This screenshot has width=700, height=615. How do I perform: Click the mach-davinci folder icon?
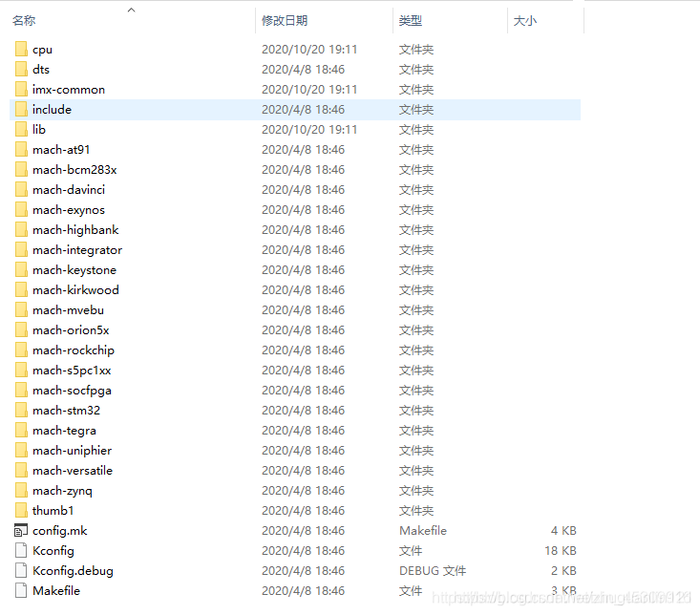[21, 190]
